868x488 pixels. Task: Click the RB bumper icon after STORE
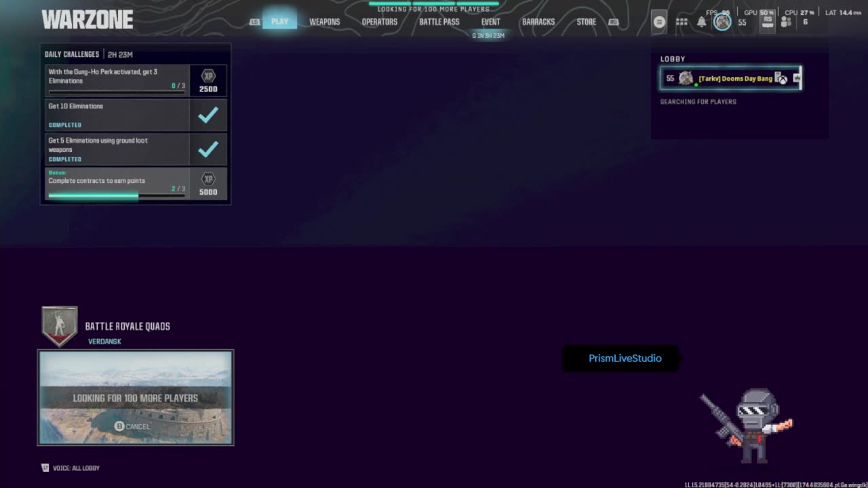tap(614, 22)
